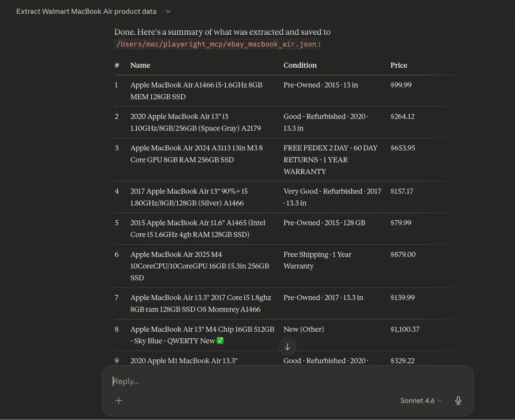
Task: Click the scroll-to-bottom arrow button
Action: point(287,347)
